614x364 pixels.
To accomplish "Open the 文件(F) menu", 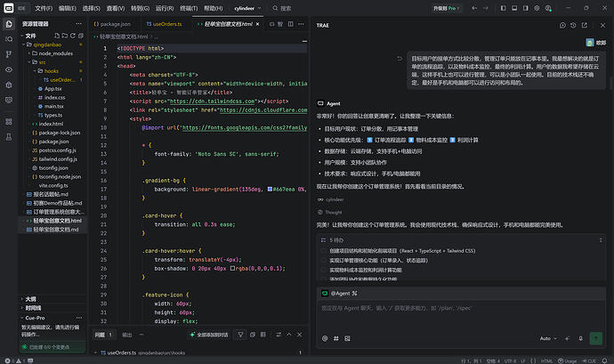I will click(44, 8).
